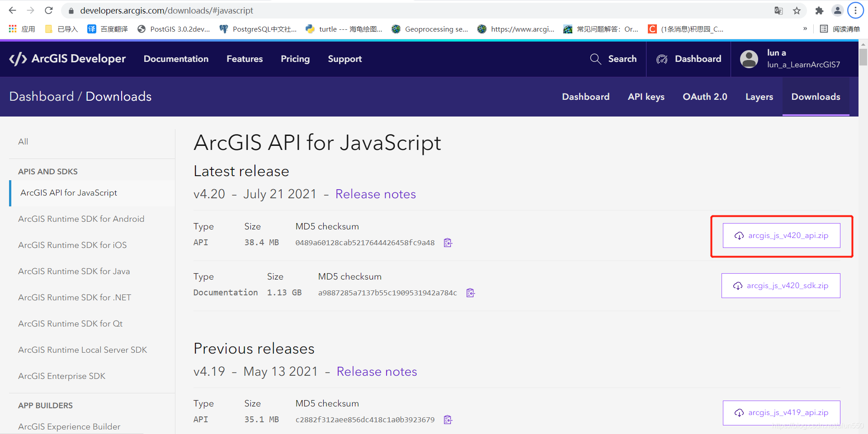868x434 pixels.
Task: Bookmark this page with star icon
Action: (x=797, y=10)
